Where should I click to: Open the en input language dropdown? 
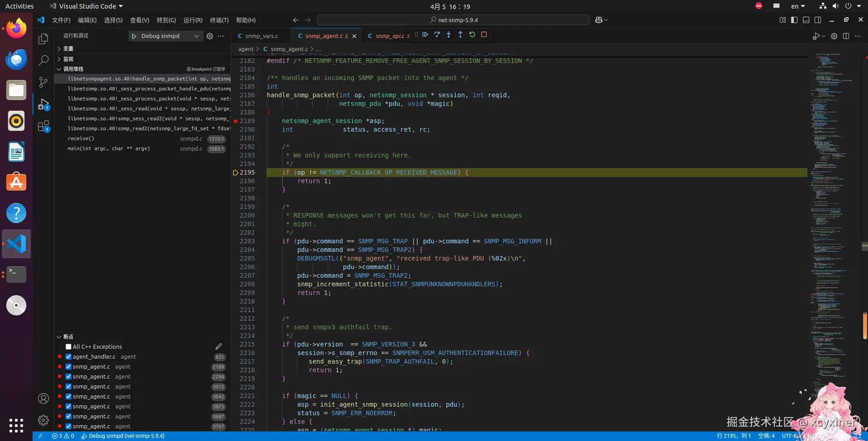[798, 6]
